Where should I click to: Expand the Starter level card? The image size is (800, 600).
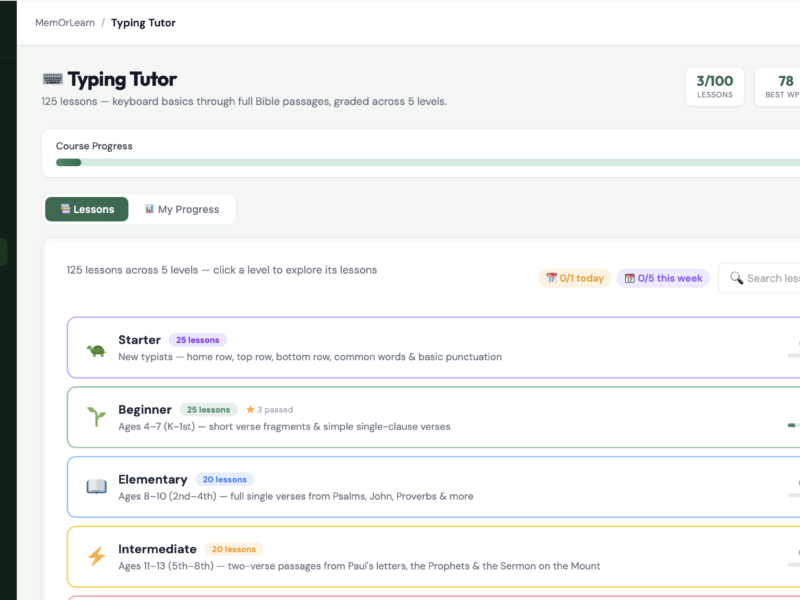click(433, 347)
